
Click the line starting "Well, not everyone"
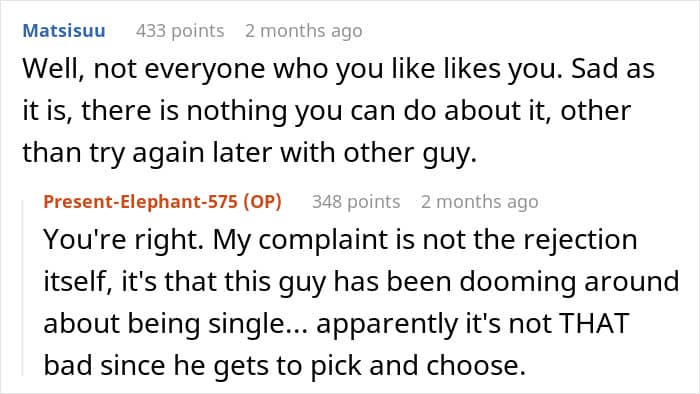pyautogui.click(x=338, y=69)
